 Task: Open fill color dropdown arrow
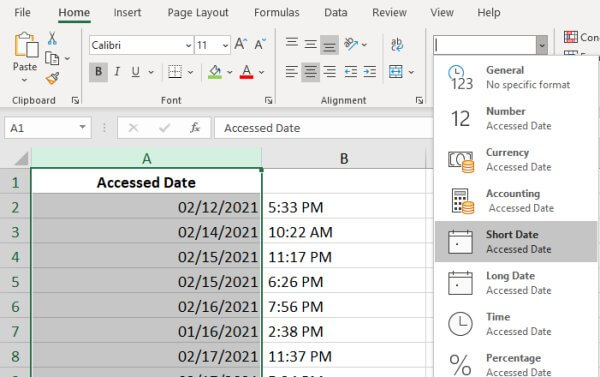[230, 72]
